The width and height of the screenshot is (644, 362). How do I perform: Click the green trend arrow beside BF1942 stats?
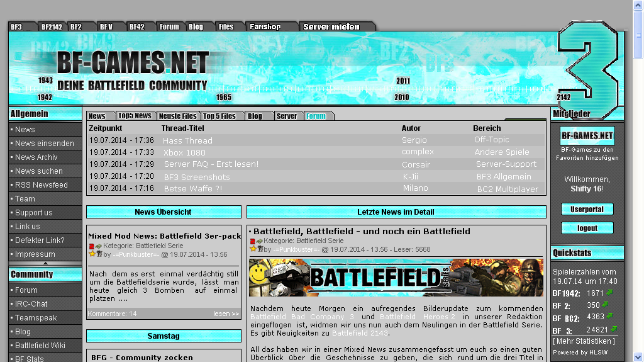(609, 293)
